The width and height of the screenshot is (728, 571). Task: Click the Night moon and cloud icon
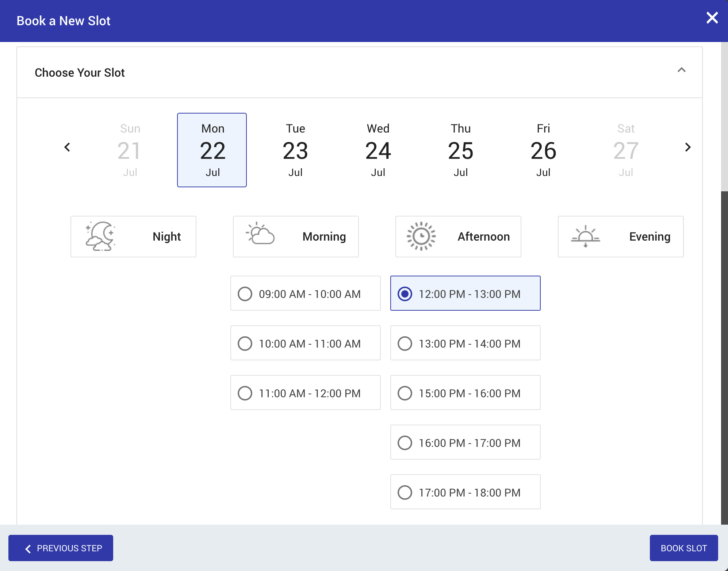[100, 236]
